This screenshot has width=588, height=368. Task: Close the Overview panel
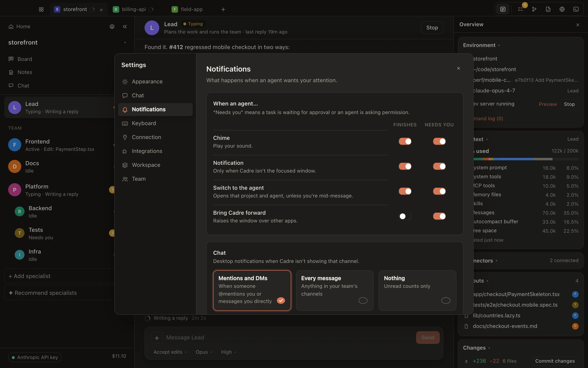pos(578,25)
